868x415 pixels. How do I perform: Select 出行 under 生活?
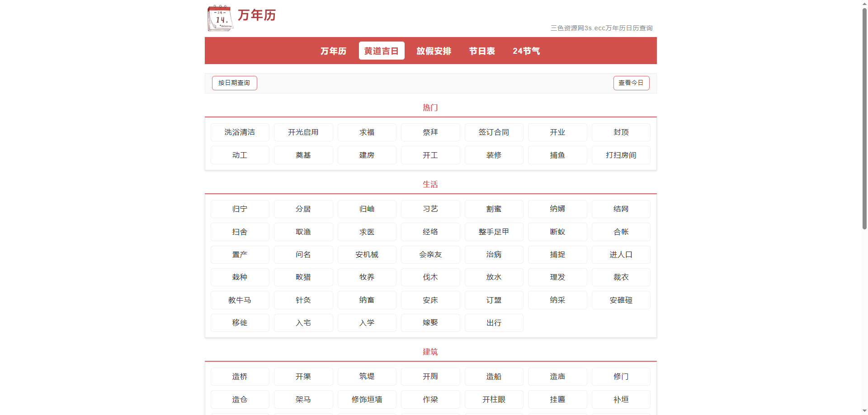pyautogui.click(x=494, y=322)
